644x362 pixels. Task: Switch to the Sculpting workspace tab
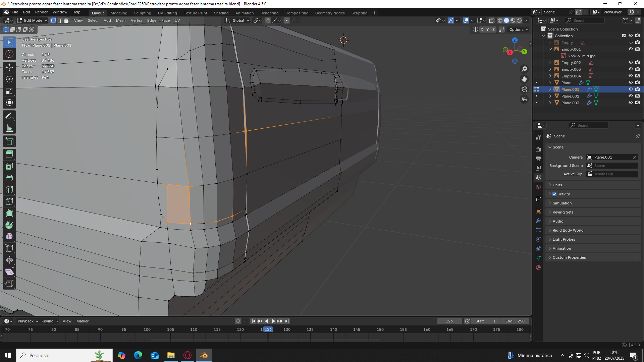coord(143,13)
